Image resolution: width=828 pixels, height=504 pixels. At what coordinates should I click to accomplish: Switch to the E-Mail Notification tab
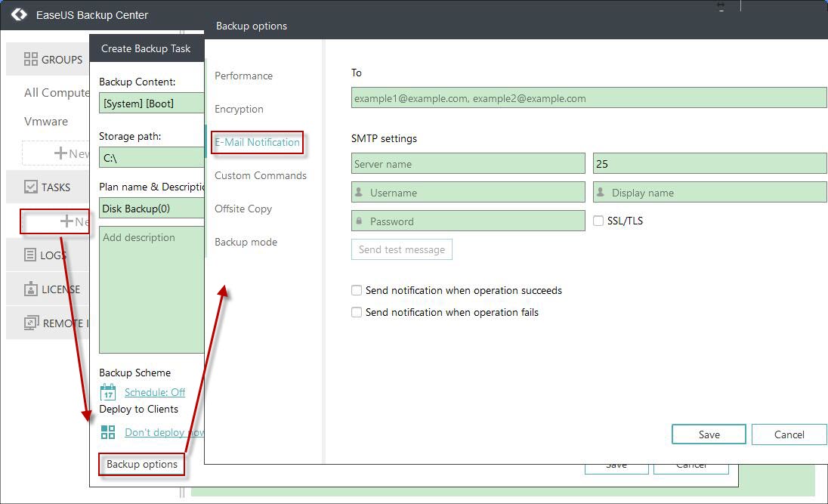(257, 141)
